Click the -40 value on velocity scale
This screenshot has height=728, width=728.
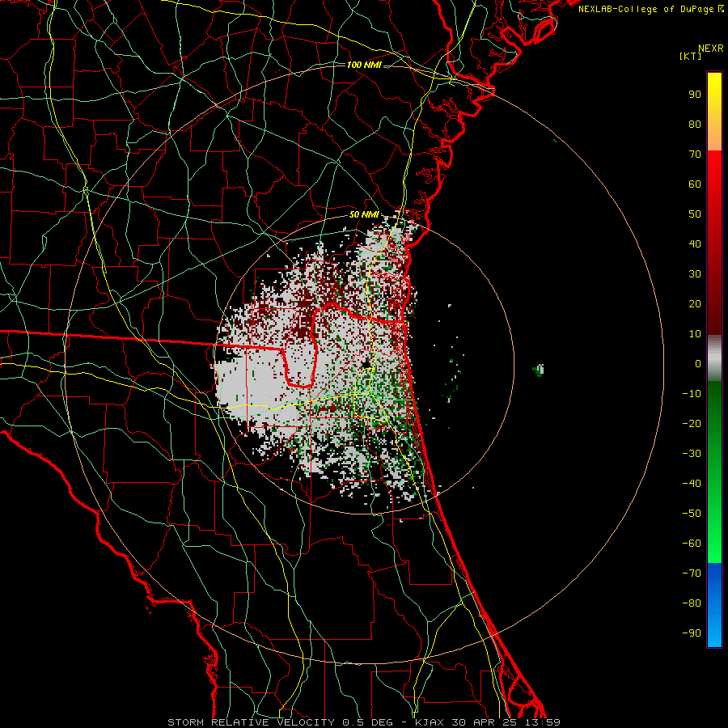click(x=692, y=484)
